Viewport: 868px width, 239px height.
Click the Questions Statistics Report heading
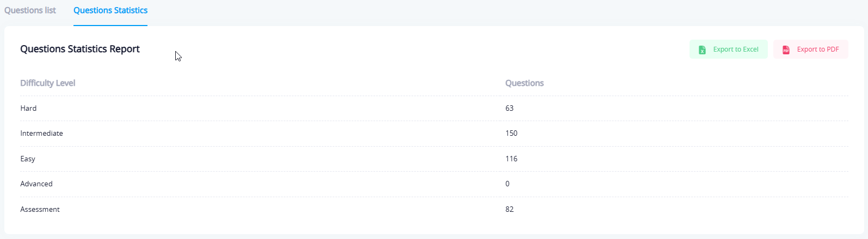pyautogui.click(x=80, y=49)
